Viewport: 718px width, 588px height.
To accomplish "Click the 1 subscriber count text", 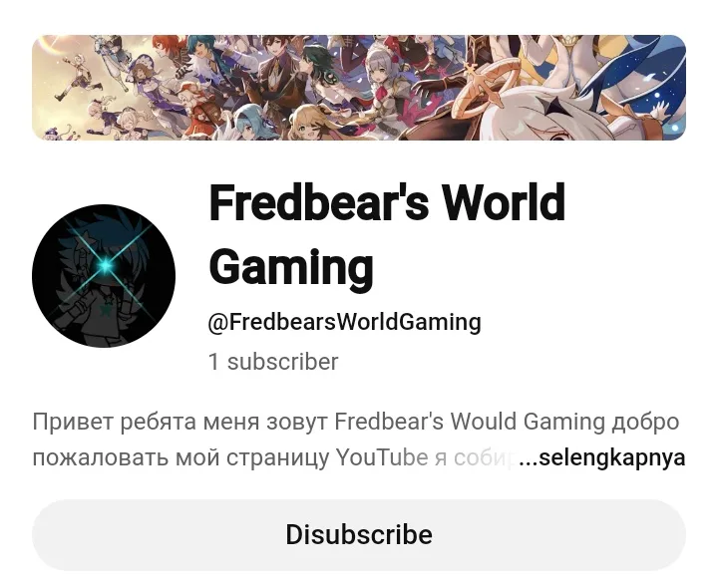I will pos(273,362).
